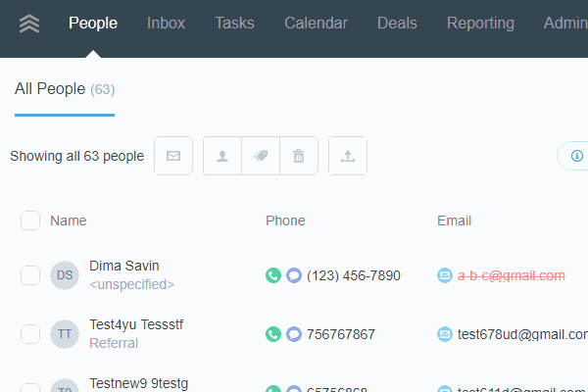Select the Dima Savin row checkbox
This screenshot has height=392, width=588.
coord(30,275)
